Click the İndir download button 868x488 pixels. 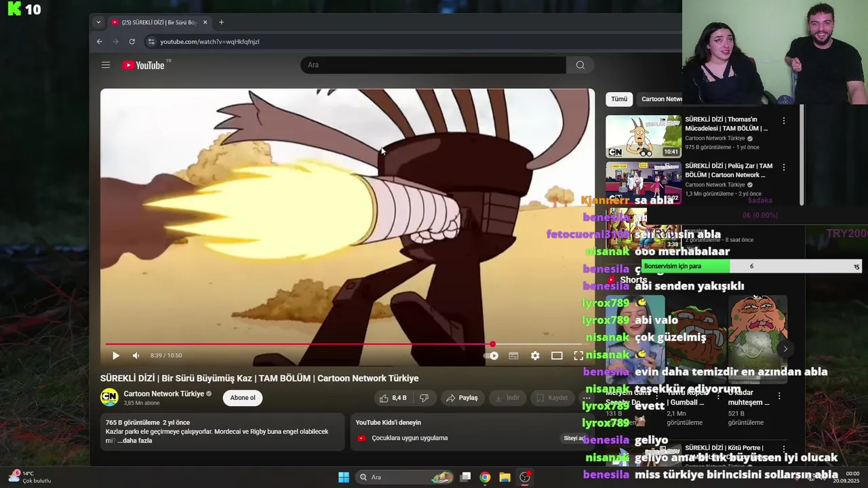coord(507,398)
